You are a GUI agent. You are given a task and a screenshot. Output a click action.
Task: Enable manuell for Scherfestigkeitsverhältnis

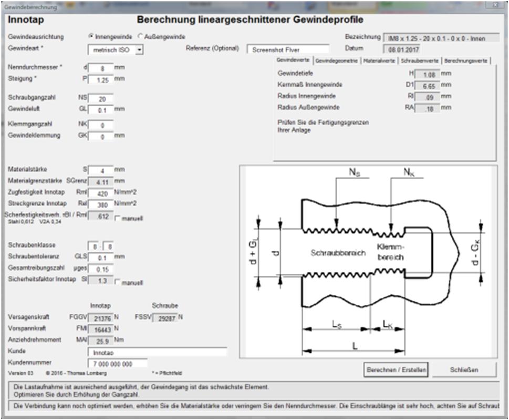pos(117,218)
